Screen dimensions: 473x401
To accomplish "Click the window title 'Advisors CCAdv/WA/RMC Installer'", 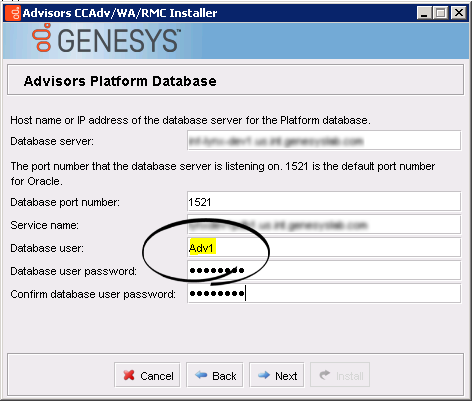I will pos(120,13).
